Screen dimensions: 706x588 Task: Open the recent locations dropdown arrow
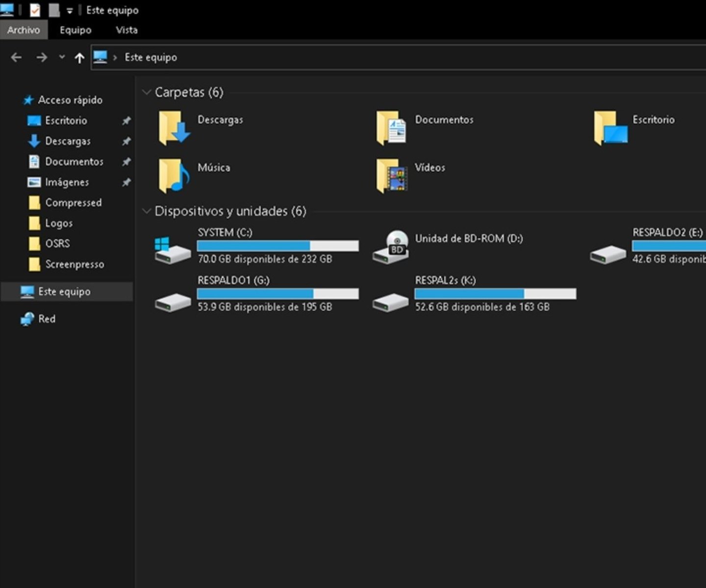tap(62, 57)
